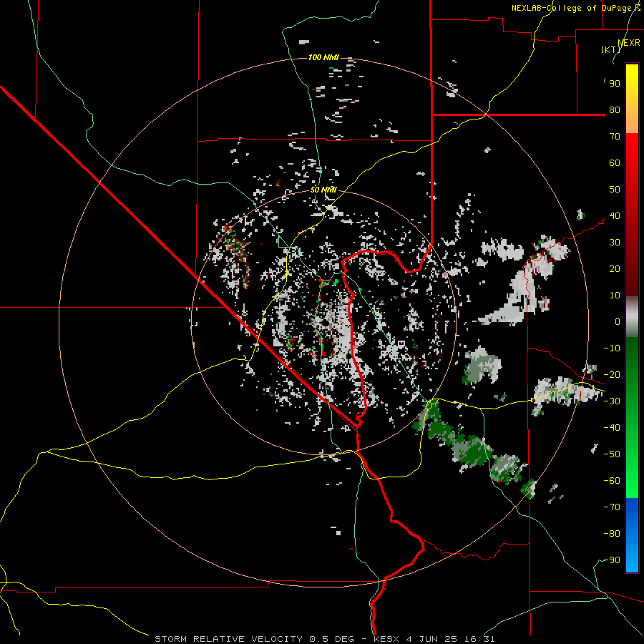
Task: Select the -80 value on the velocity legend
Action: point(612,534)
